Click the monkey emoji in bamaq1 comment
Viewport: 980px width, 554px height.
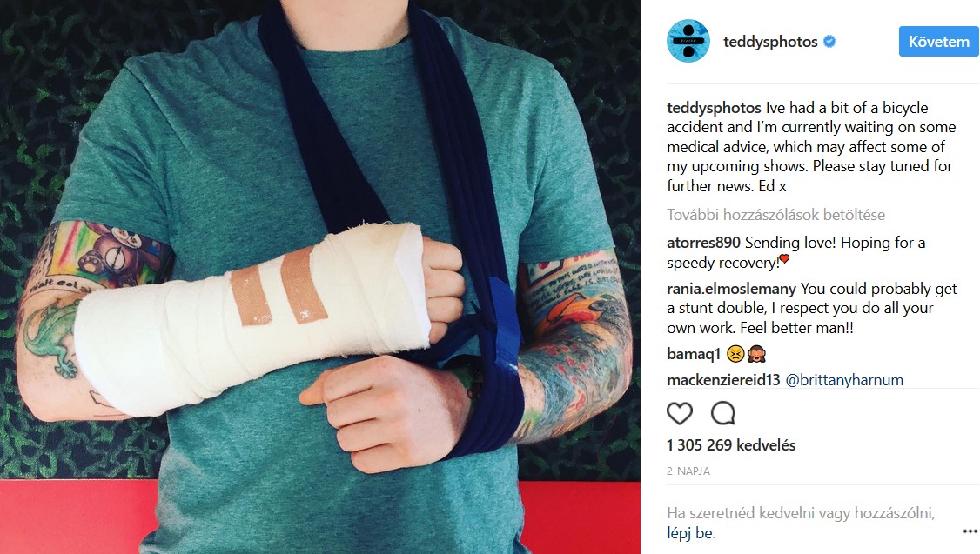coord(757,354)
